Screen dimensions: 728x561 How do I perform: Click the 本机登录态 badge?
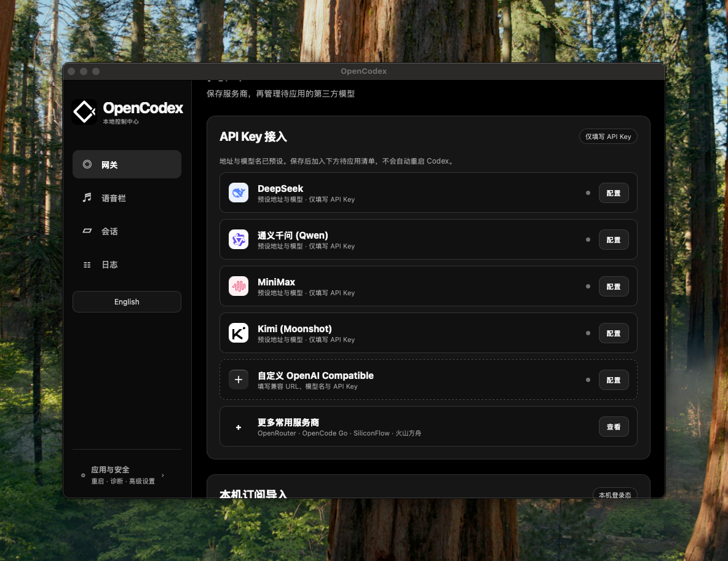point(615,495)
